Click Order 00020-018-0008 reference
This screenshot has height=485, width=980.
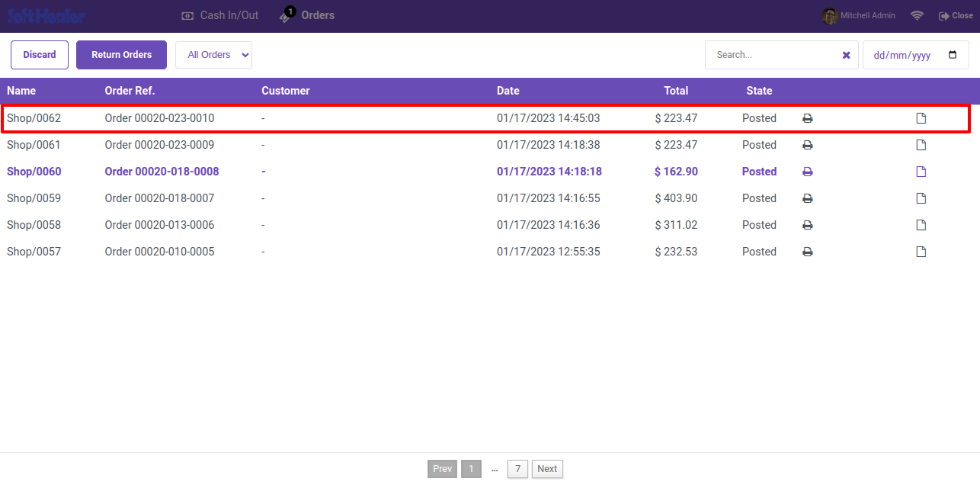(x=162, y=172)
